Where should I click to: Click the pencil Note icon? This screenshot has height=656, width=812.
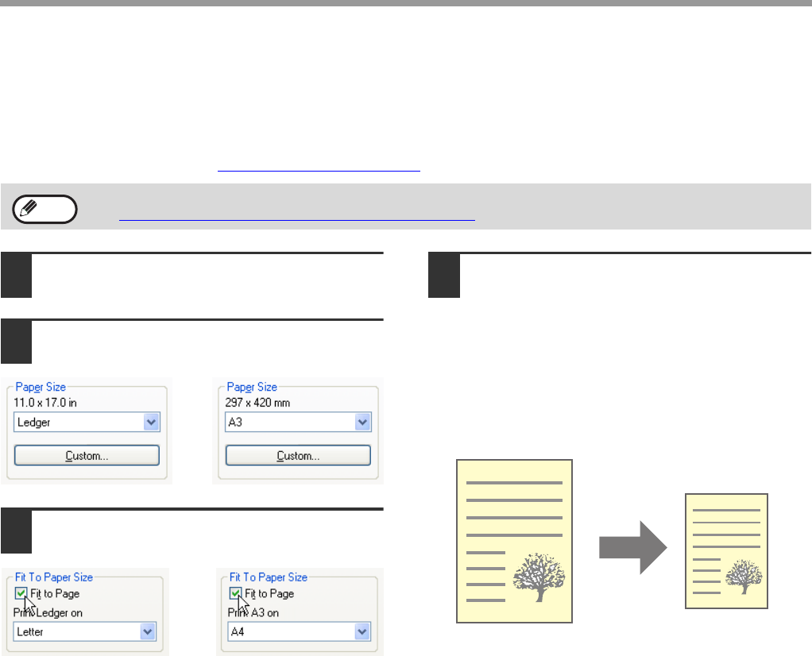(45, 208)
